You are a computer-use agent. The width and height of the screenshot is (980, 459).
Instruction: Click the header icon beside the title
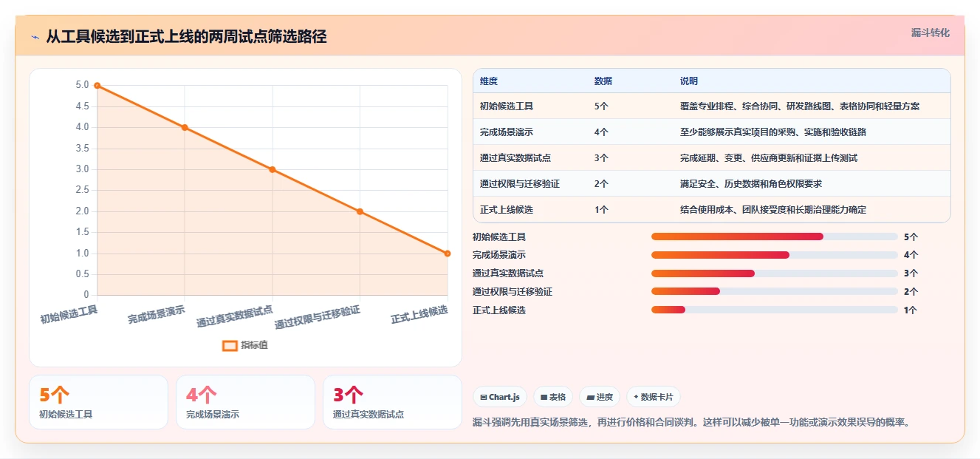coord(35,37)
